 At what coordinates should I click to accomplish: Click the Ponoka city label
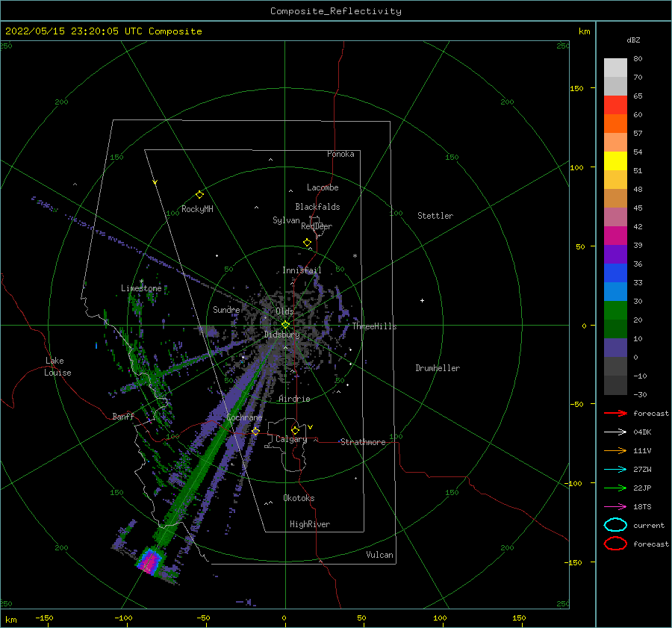(340, 154)
